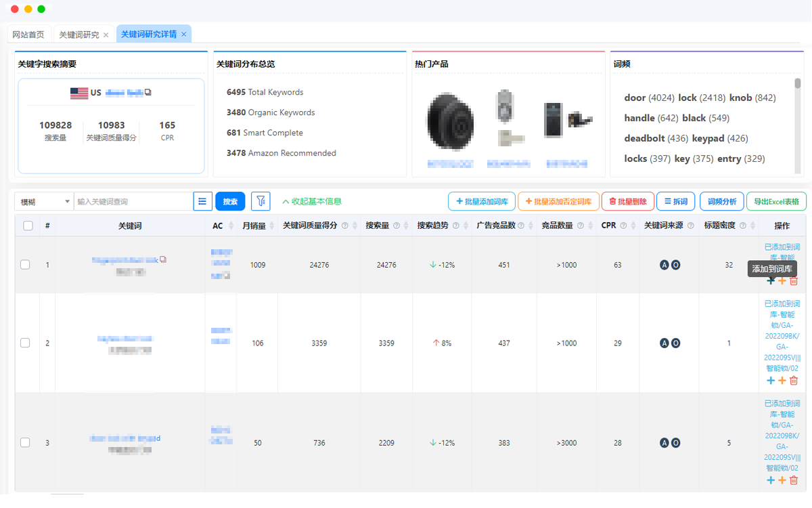Click help icon beside CPR column header
Screen dimensions: 812x508
point(623,226)
